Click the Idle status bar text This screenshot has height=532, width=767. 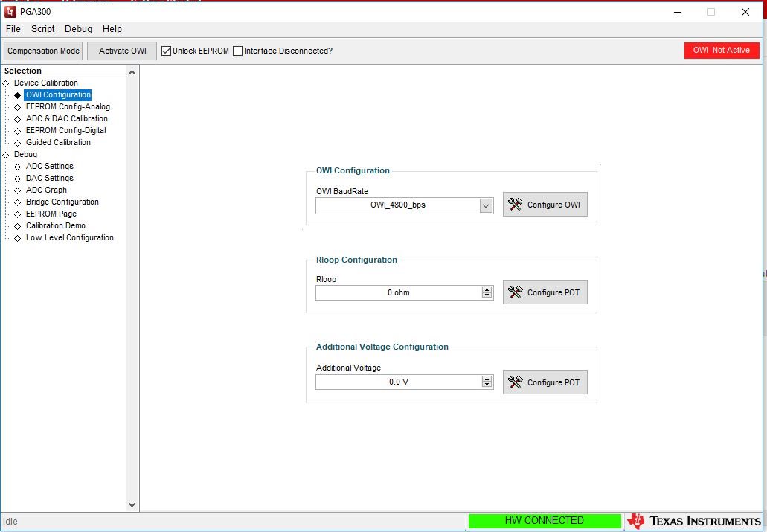tap(10, 522)
